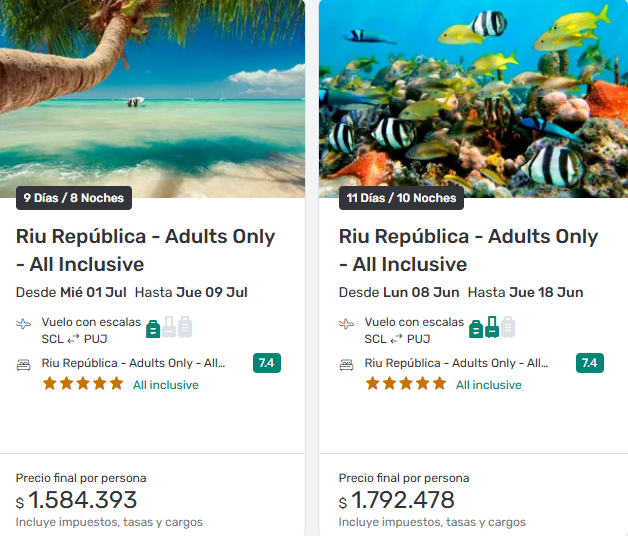The width and height of the screenshot is (628, 536).
Task: Click the flight icon in the June package
Action: tap(347, 324)
